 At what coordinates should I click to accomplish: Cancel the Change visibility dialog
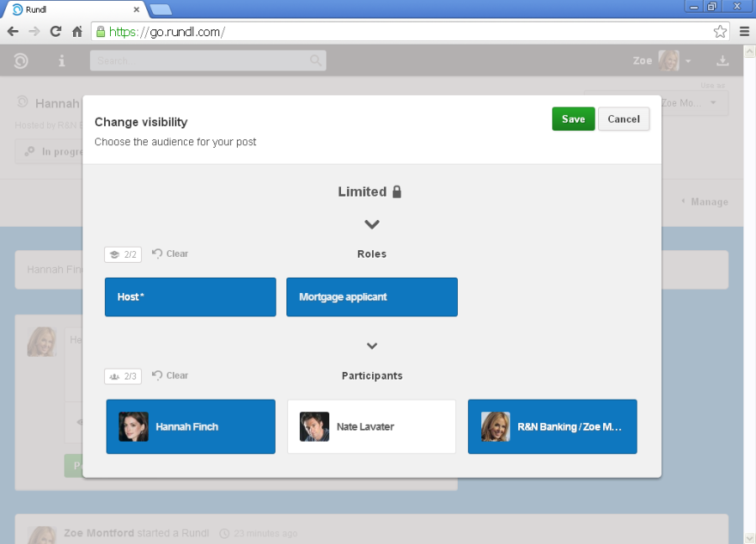click(x=623, y=119)
